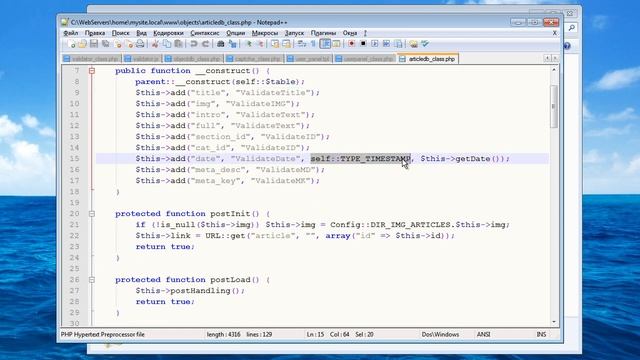Open the Поиск menu

120,33
